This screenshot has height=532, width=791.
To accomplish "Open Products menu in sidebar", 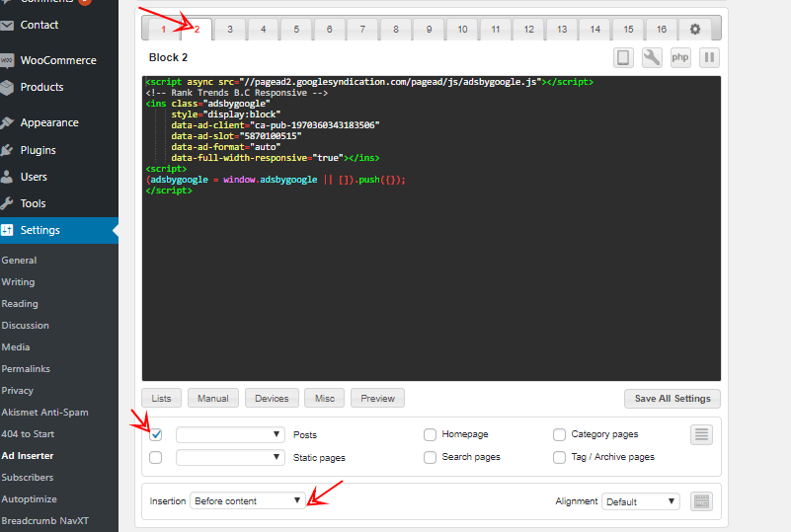I will click(x=41, y=87).
